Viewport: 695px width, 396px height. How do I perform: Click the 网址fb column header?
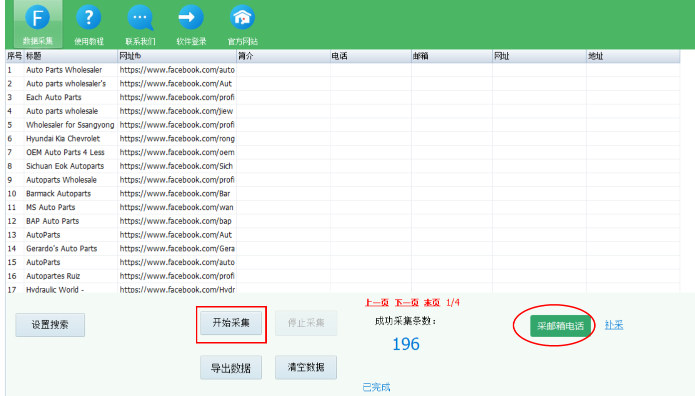click(177, 56)
